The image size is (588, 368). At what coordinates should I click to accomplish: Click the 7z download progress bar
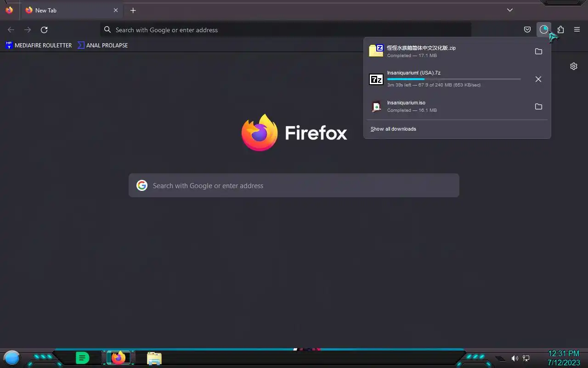pyautogui.click(x=454, y=79)
